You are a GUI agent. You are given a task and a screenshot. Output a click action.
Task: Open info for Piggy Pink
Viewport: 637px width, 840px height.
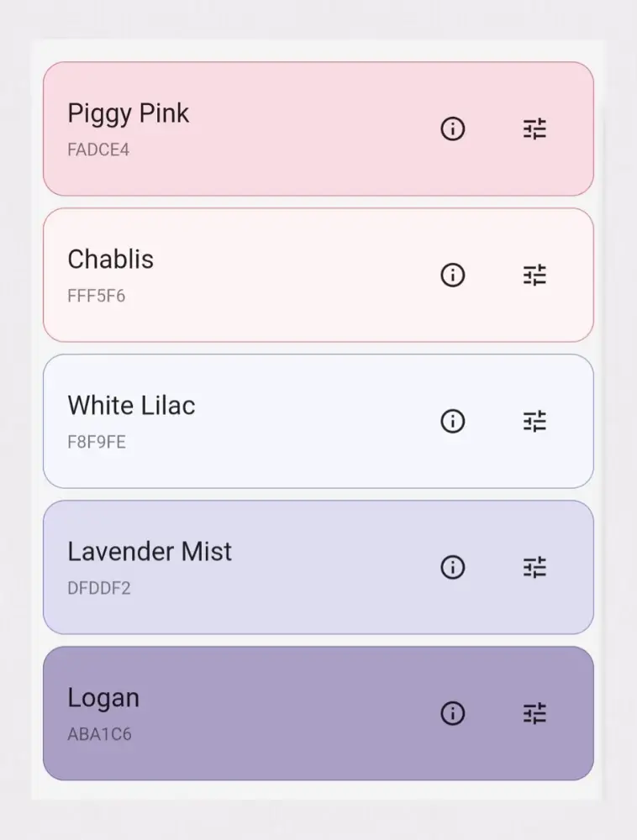[453, 129]
